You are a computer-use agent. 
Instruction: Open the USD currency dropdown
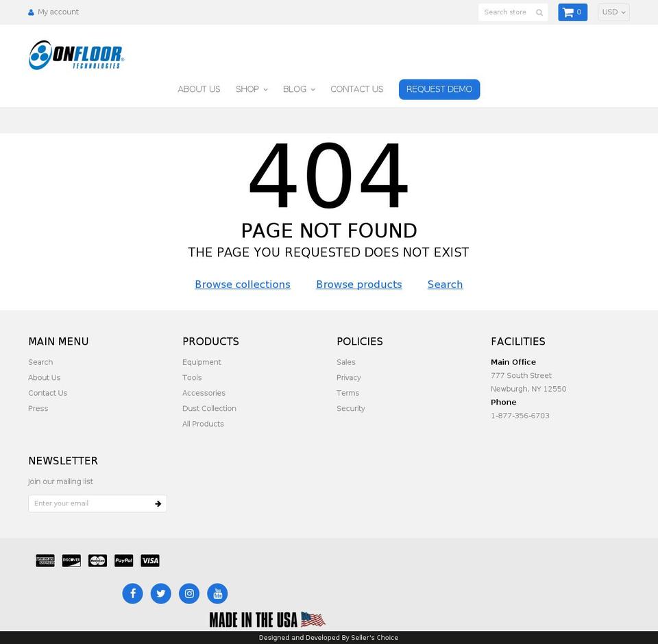[x=613, y=12]
